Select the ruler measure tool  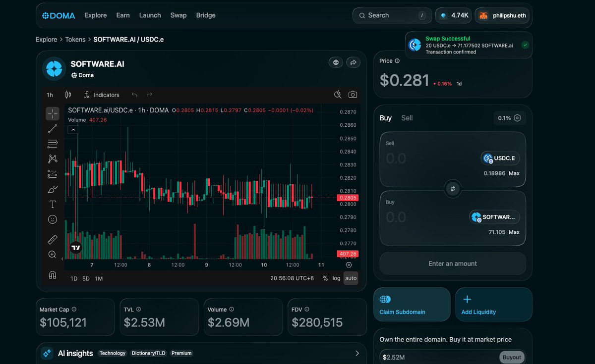coord(53,240)
